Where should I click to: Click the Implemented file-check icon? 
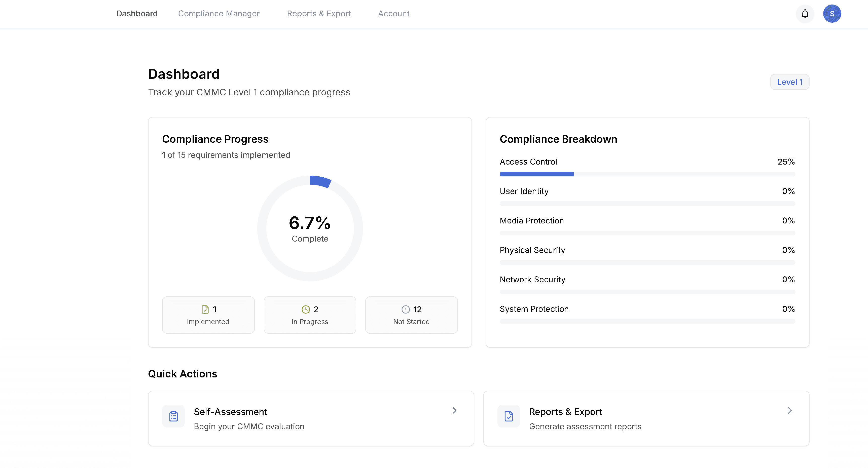pos(205,309)
